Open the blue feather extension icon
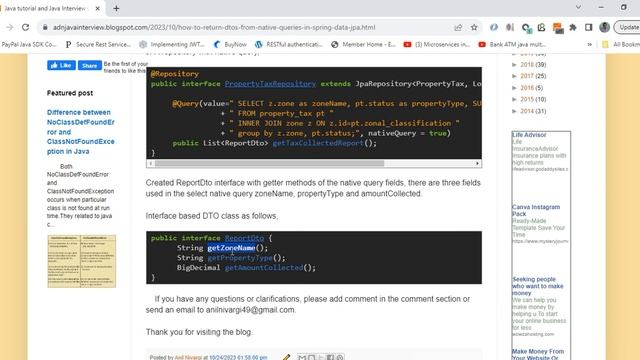The width and height of the screenshot is (640, 360). (x=493, y=27)
